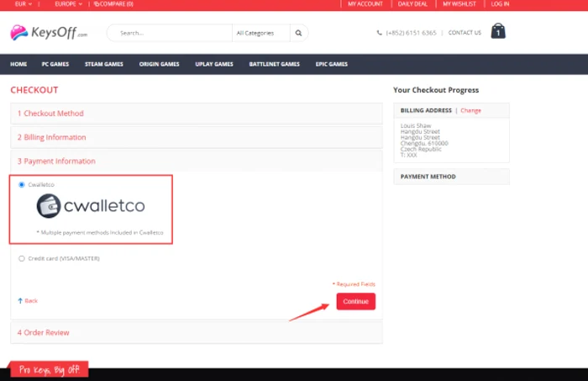Expand the 2 Billing Information section
This screenshot has height=381, width=588.
coord(197,137)
